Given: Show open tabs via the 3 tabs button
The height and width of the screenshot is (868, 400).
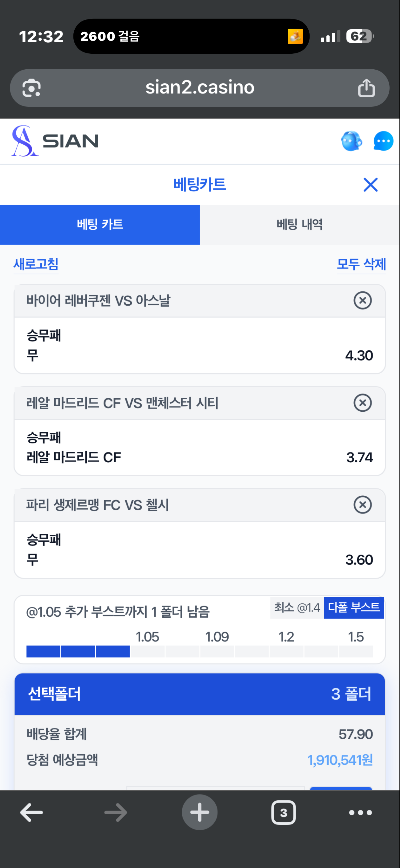Looking at the screenshot, I should [x=283, y=813].
